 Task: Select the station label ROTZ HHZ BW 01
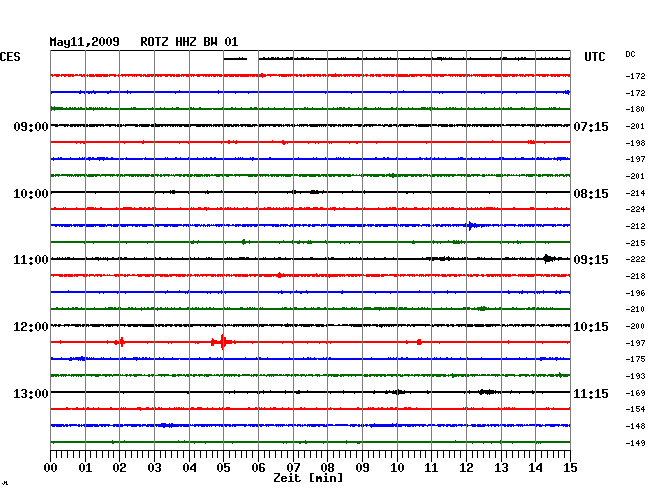[189, 42]
